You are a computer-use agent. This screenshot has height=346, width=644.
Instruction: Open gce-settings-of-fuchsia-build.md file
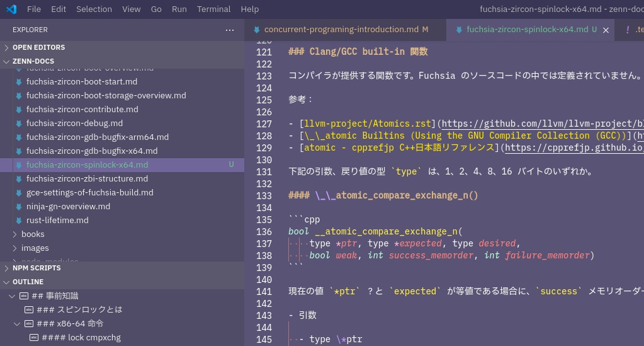[x=90, y=193]
